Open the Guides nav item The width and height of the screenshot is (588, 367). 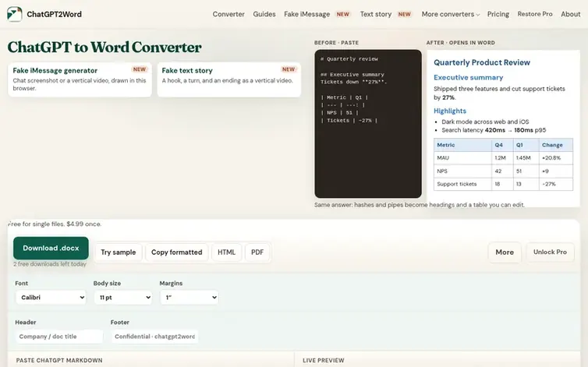point(264,14)
